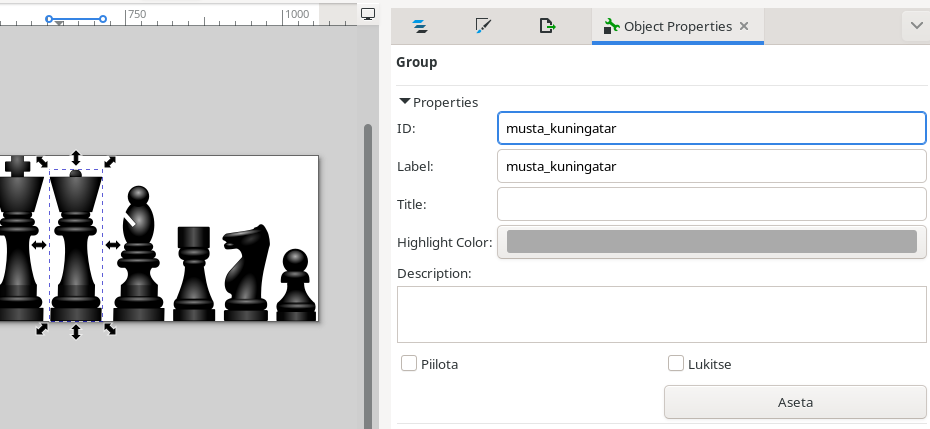Click the vertical canvas scrollbar
This screenshot has width=930, height=429.
[x=368, y=276]
